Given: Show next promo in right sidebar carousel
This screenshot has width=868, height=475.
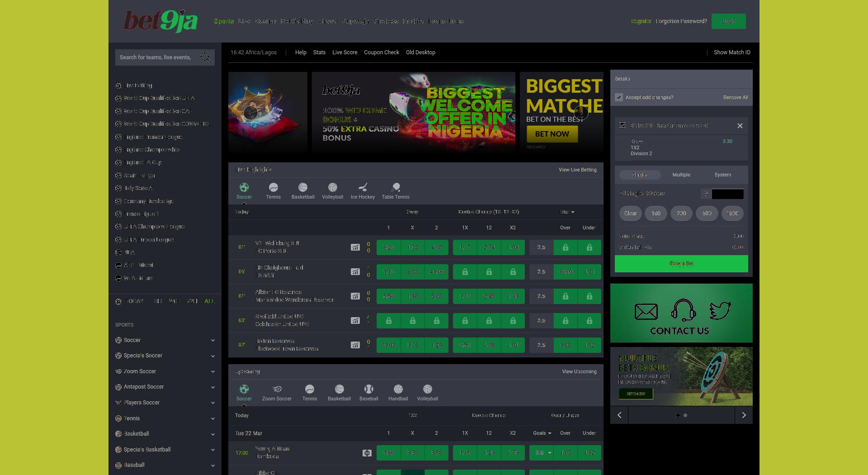Looking at the screenshot, I should (x=744, y=415).
